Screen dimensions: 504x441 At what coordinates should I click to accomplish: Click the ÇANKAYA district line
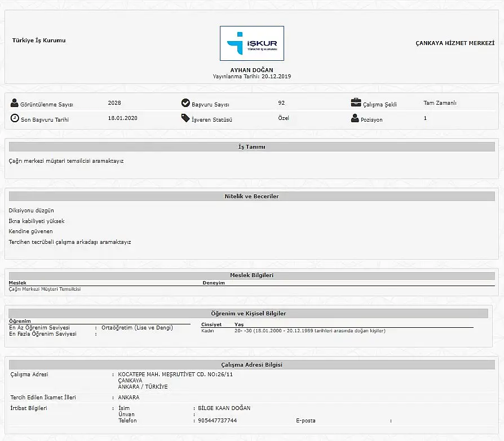click(x=130, y=380)
